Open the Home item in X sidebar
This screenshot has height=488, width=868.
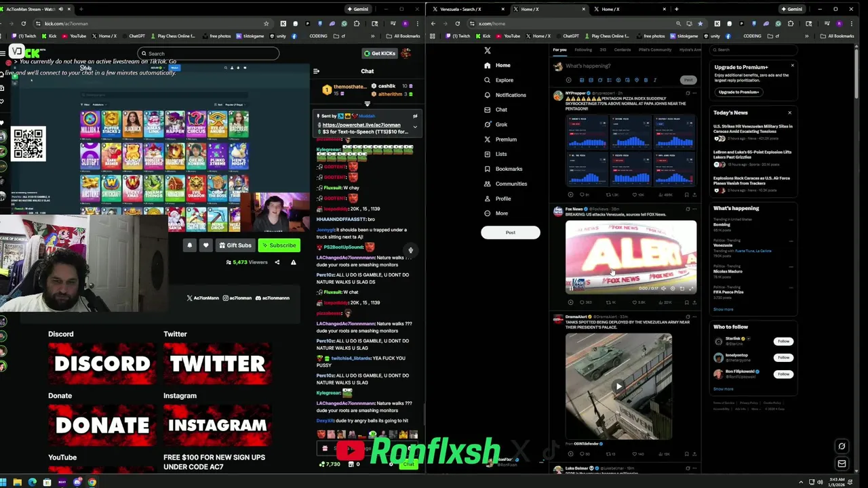point(497,65)
